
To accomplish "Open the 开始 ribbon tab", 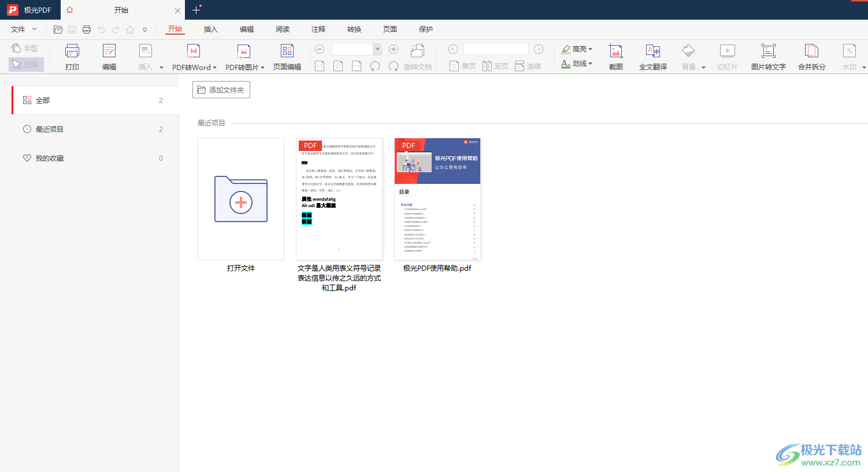I will [175, 29].
